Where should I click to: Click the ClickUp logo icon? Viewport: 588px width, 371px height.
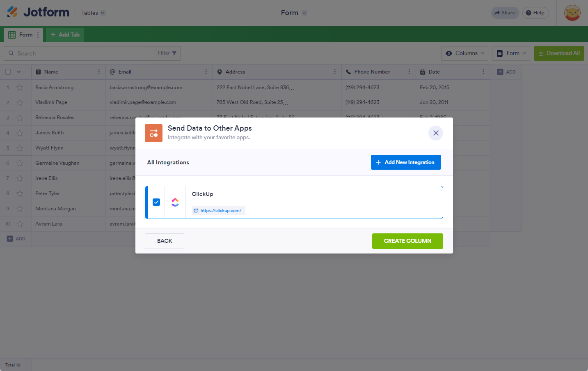click(x=175, y=202)
